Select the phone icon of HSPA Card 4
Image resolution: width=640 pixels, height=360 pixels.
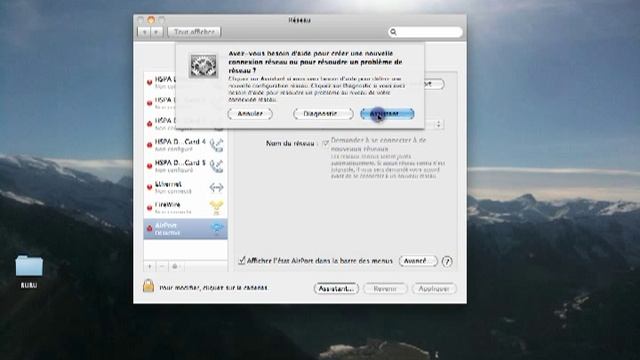point(216,145)
